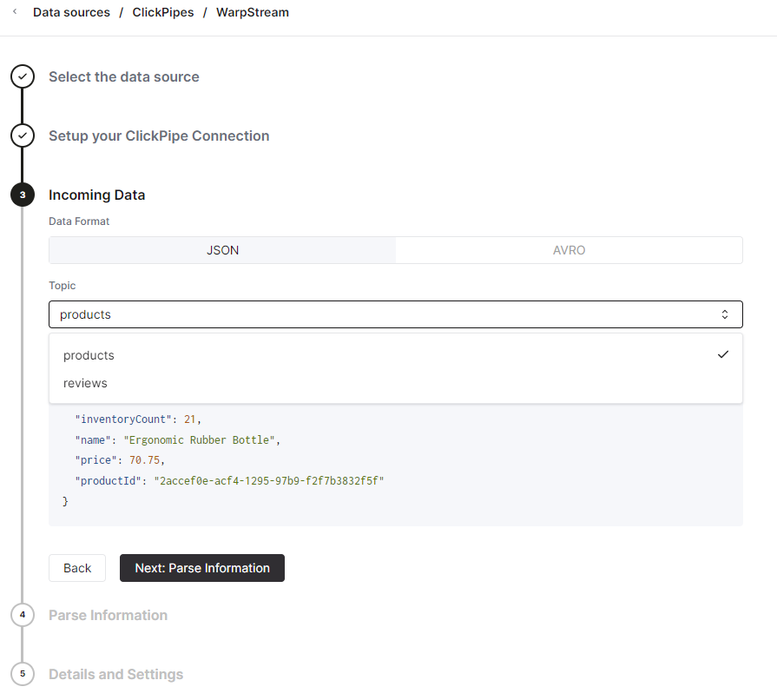Click the step 3 number circle
The width and height of the screenshot is (777, 700).
(x=23, y=195)
